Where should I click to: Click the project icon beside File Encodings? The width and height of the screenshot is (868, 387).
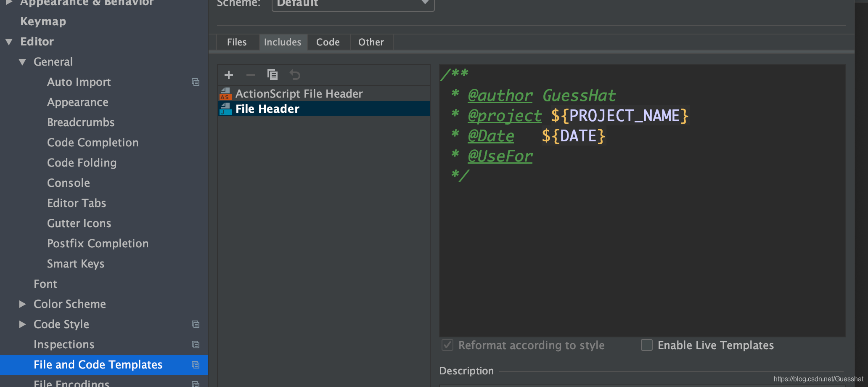196,384
